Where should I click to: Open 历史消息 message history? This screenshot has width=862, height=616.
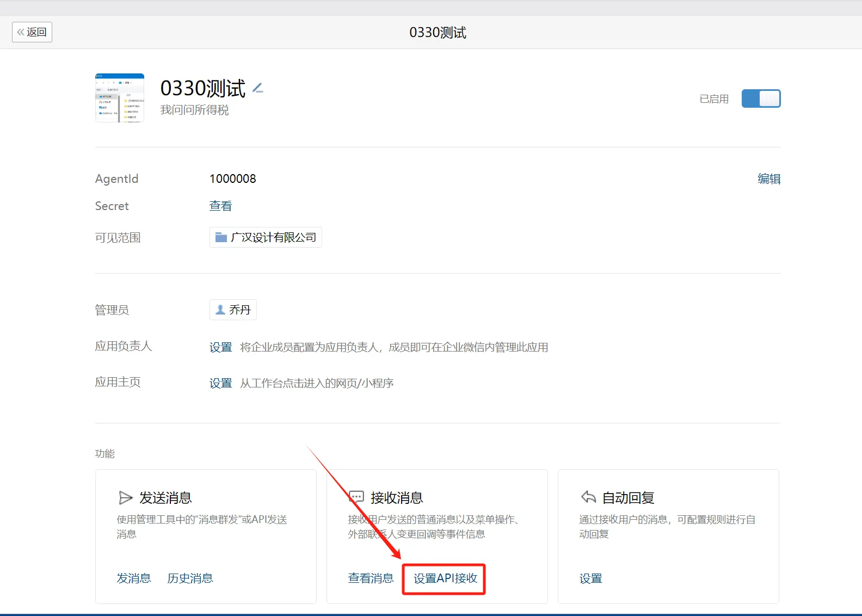click(x=190, y=578)
